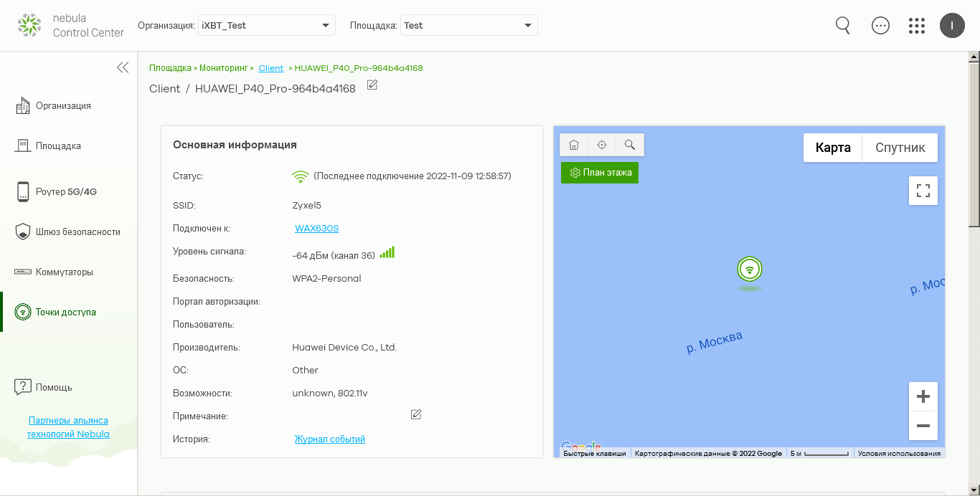Open Точки доступа menu item
Screen dimensions: 980x496
tap(66, 312)
